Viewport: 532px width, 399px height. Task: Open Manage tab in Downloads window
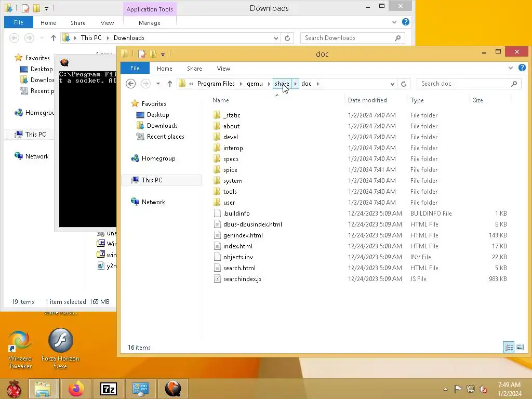point(149,23)
